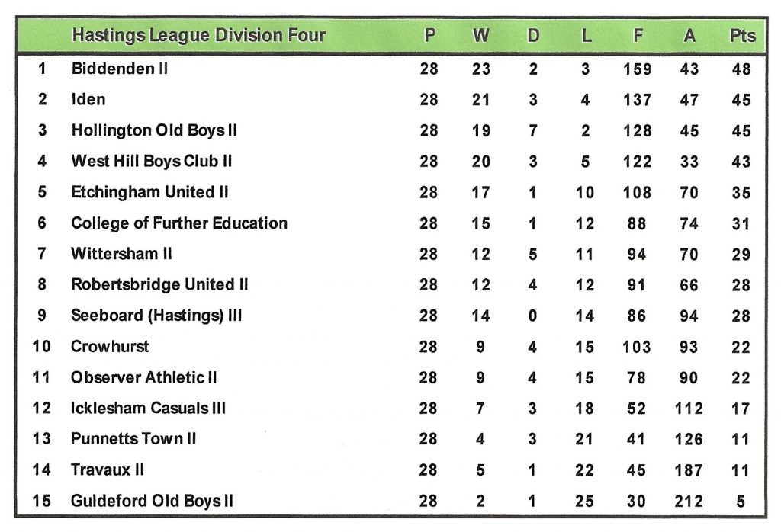Screen dimensions: 781x532
Task: Click the Pts column header
Action: coord(741,36)
